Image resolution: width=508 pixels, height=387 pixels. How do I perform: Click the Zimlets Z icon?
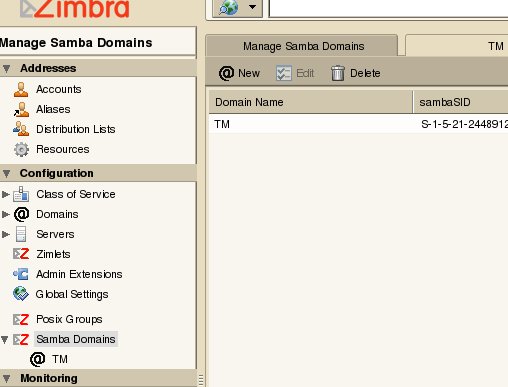[21, 254]
